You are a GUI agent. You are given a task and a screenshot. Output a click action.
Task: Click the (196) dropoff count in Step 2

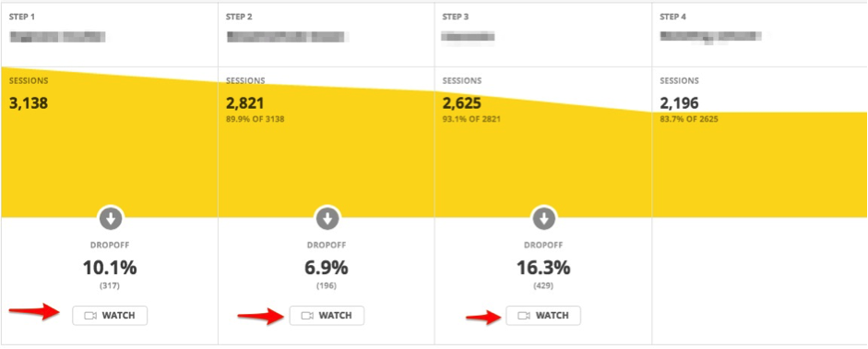(x=327, y=286)
